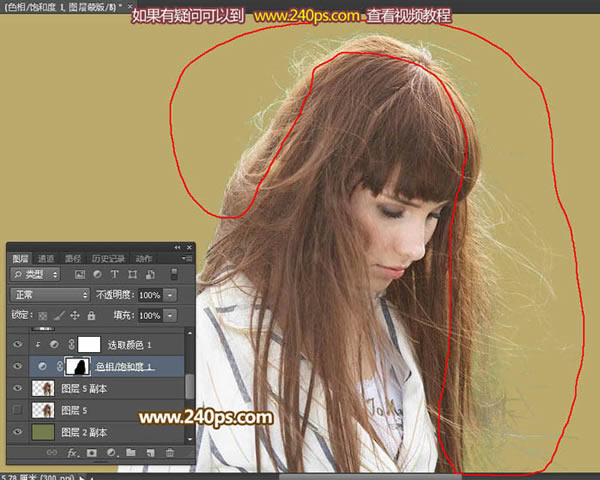Filter layers by type (T) text icon
Image resolution: width=600 pixels, height=480 pixels.
[x=116, y=274]
